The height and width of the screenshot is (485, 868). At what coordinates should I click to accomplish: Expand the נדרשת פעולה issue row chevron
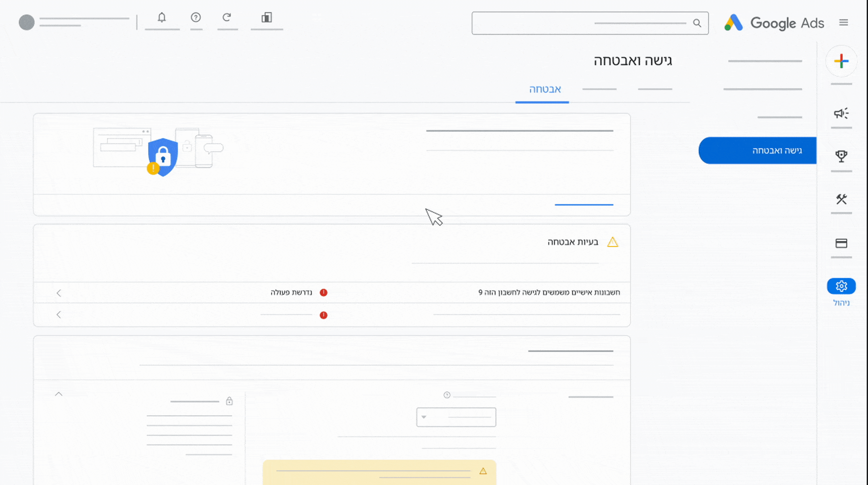click(59, 293)
